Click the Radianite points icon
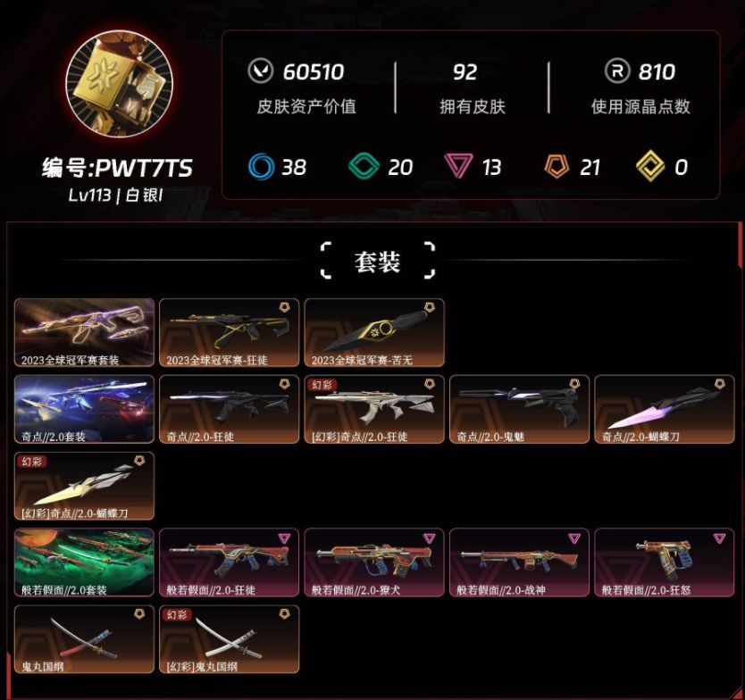This screenshot has height=700, width=745. point(616,71)
